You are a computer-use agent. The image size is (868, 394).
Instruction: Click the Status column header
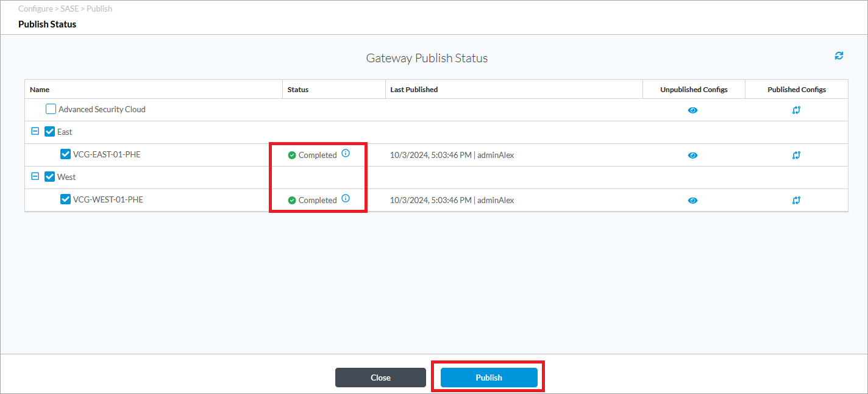pyautogui.click(x=298, y=90)
